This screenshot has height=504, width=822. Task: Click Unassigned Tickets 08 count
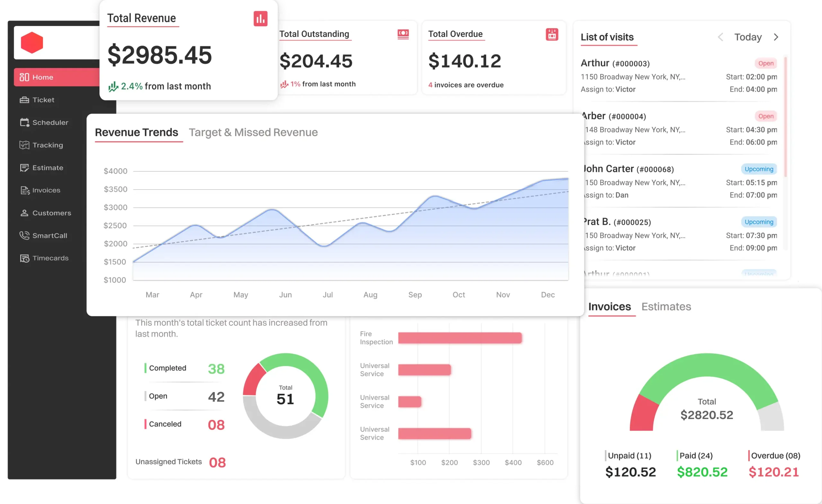[x=217, y=463]
